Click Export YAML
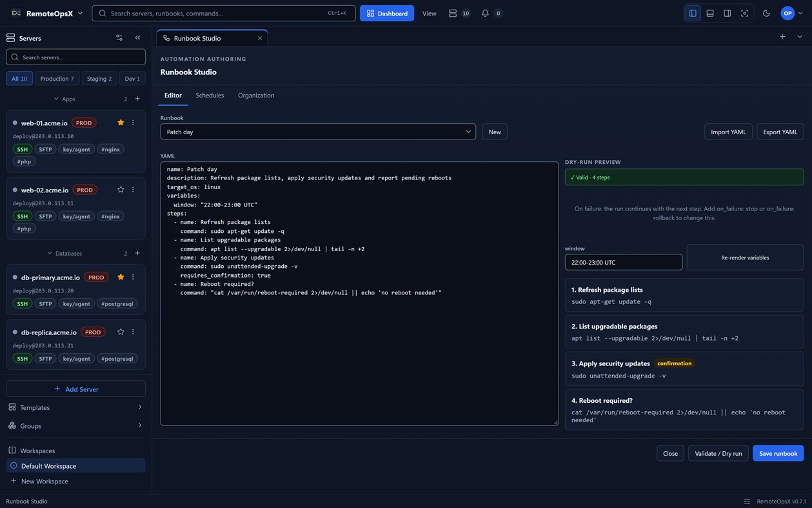The width and height of the screenshot is (812, 508). pos(780,132)
